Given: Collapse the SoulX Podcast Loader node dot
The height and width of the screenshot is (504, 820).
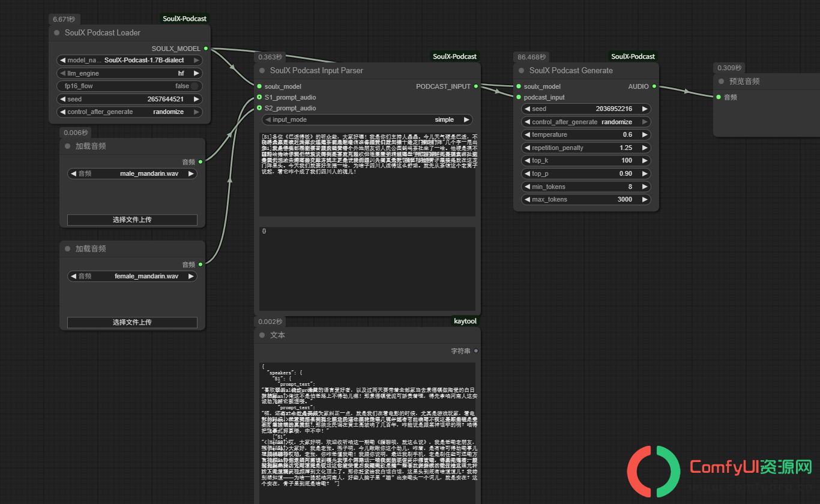Looking at the screenshot, I should point(57,33).
